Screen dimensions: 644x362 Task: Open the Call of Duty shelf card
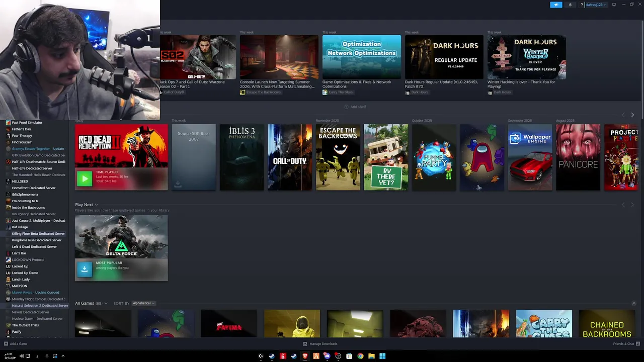(290, 157)
